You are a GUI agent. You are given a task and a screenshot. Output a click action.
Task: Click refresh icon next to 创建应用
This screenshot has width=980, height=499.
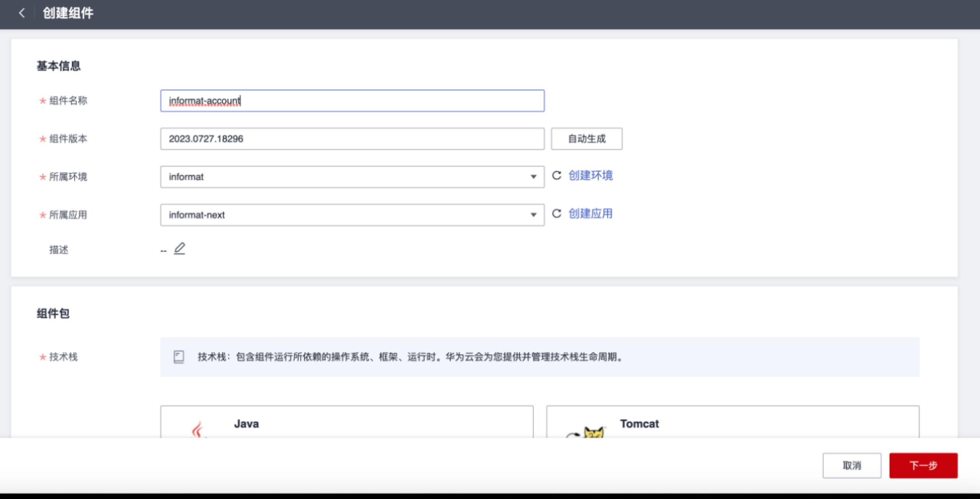point(556,214)
